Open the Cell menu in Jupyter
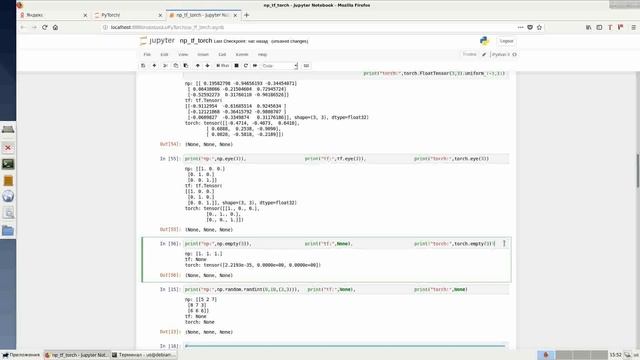640x360 pixels. pyautogui.click(x=222, y=54)
